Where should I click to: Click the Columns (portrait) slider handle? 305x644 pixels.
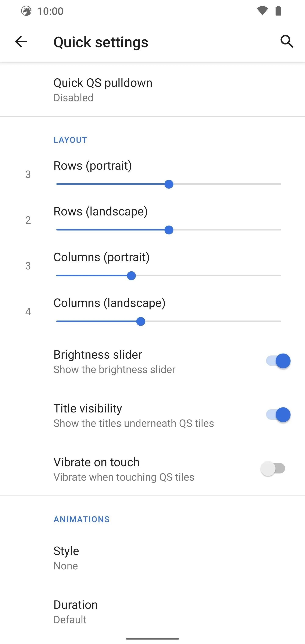click(x=131, y=276)
